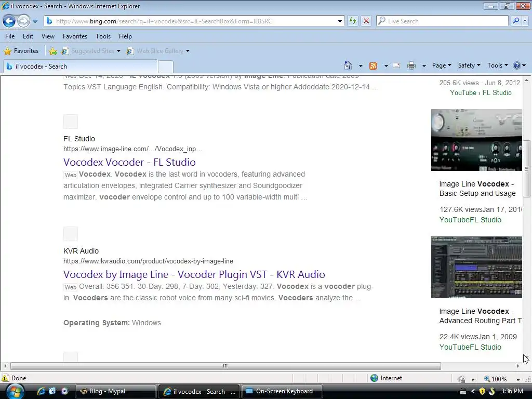Open the Tools command bar menu
The width and height of the screenshot is (532, 399).
(x=497, y=65)
